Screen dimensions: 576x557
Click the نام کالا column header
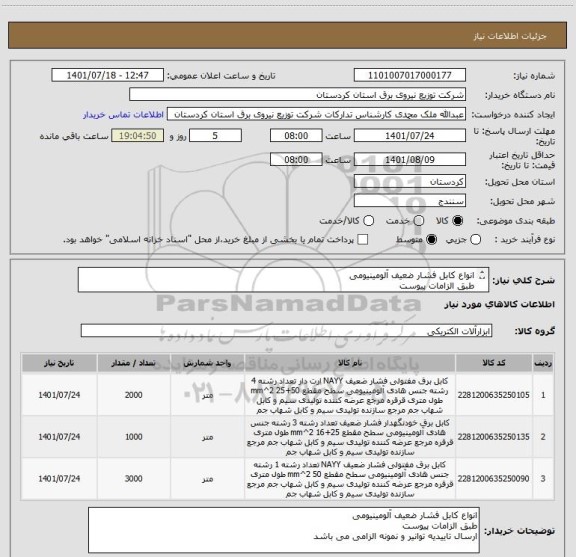pos(350,363)
